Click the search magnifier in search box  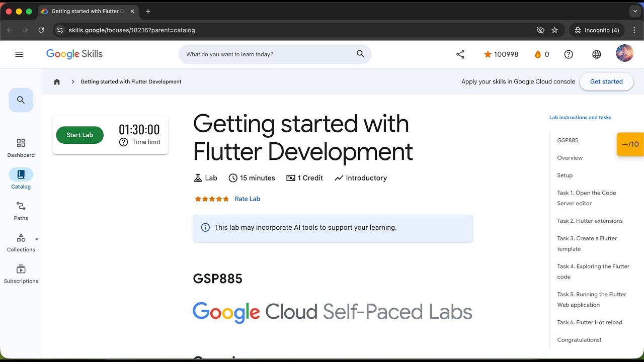(360, 54)
